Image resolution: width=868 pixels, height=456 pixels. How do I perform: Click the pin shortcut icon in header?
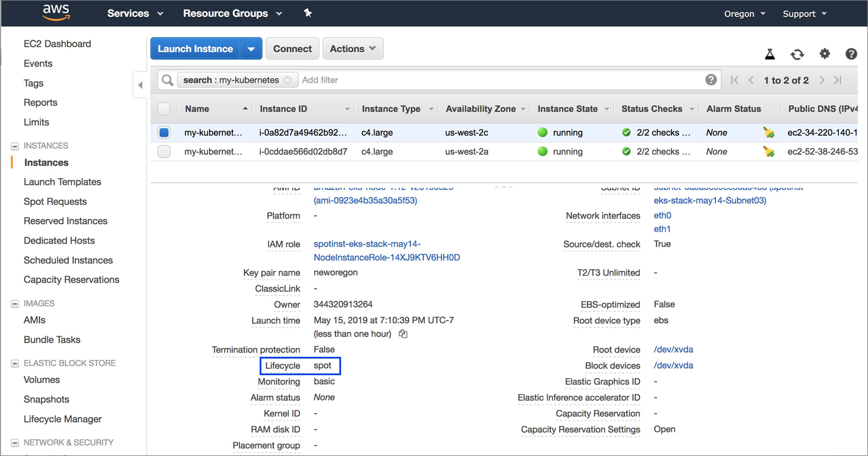coord(307,13)
